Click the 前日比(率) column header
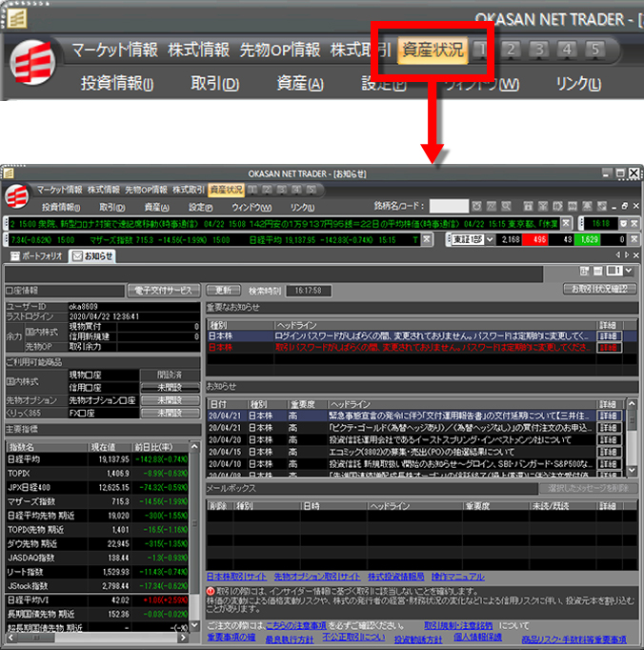Image resolution: width=644 pixels, height=650 pixels. [159, 447]
